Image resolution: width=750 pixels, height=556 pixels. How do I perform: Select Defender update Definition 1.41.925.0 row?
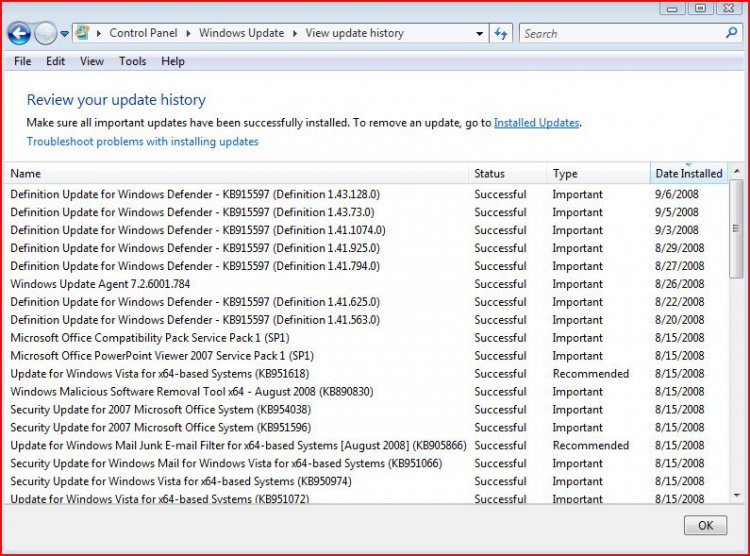pos(367,248)
